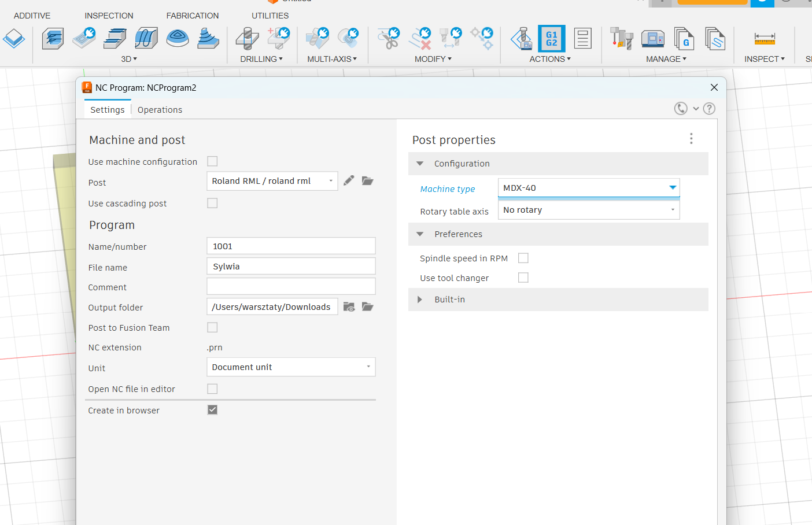Open the MODIFY dropdown menu

pos(433,59)
